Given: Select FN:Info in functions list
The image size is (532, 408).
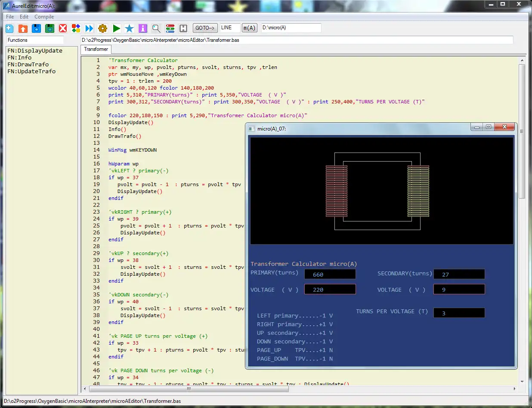Looking at the screenshot, I should 19,57.
